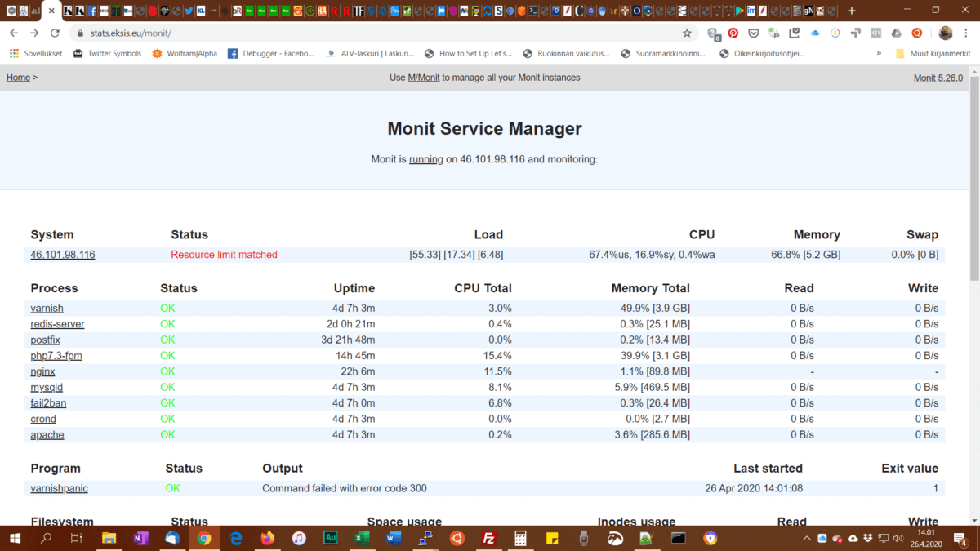Open the varnish process link
Image resolution: width=980 pixels, height=551 pixels.
point(47,308)
